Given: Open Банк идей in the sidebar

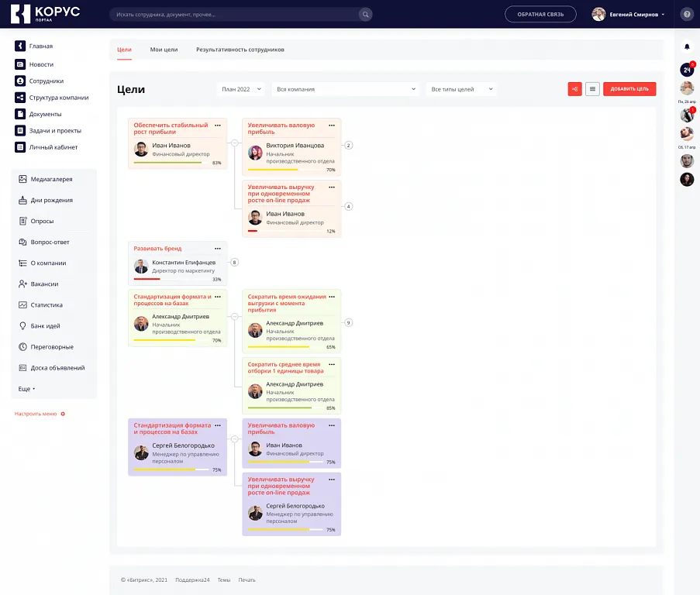Looking at the screenshot, I should pyautogui.click(x=45, y=326).
